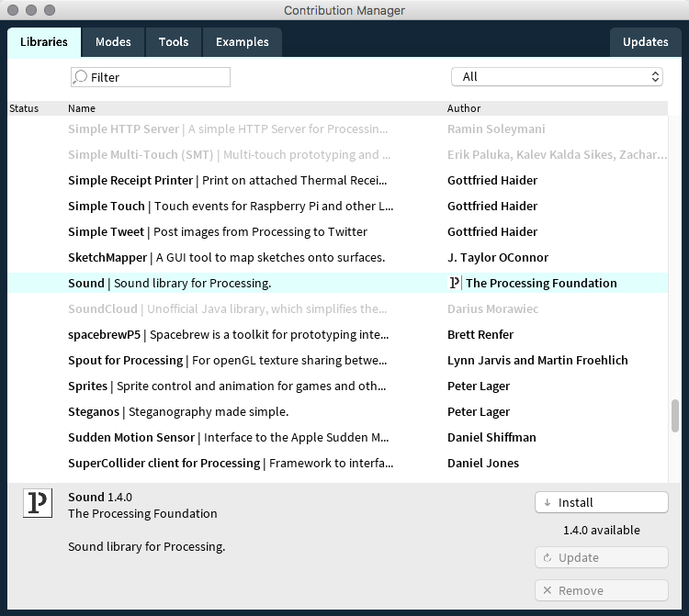Click author Daniel Jones

click(x=483, y=463)
